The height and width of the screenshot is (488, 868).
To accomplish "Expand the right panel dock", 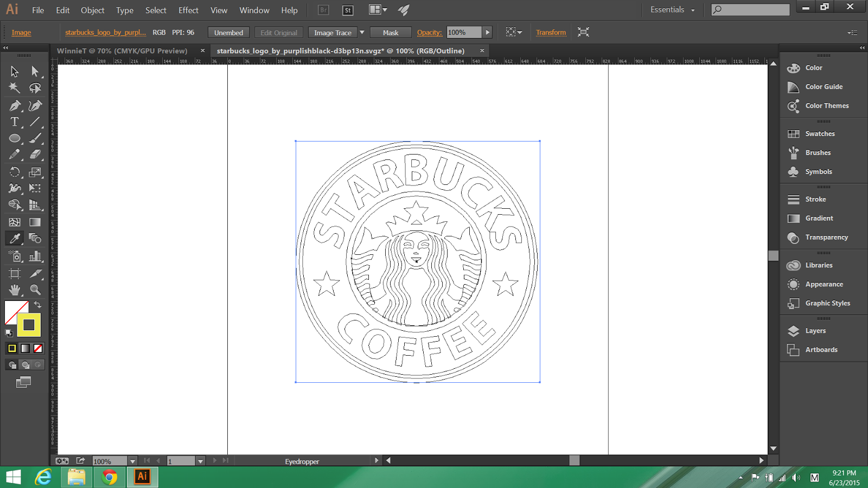I will point(862,48).
